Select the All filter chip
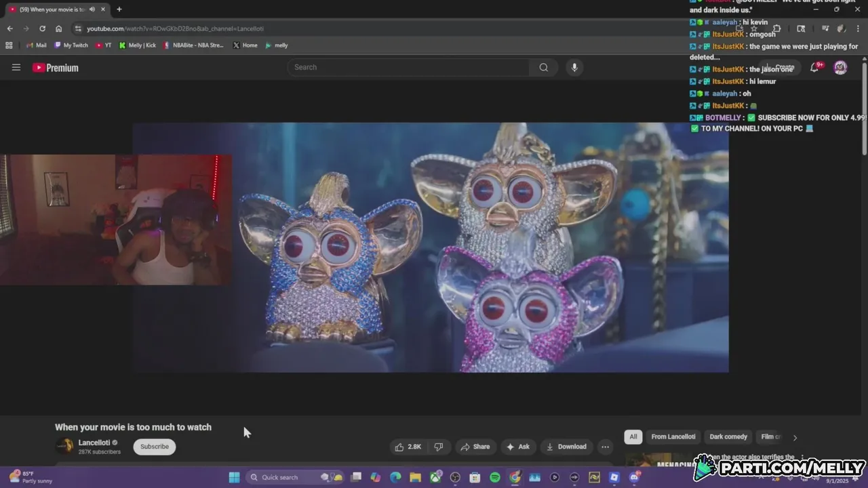This screenshot has width=868, height=488. pyautogui.click(x=633, y=436)
